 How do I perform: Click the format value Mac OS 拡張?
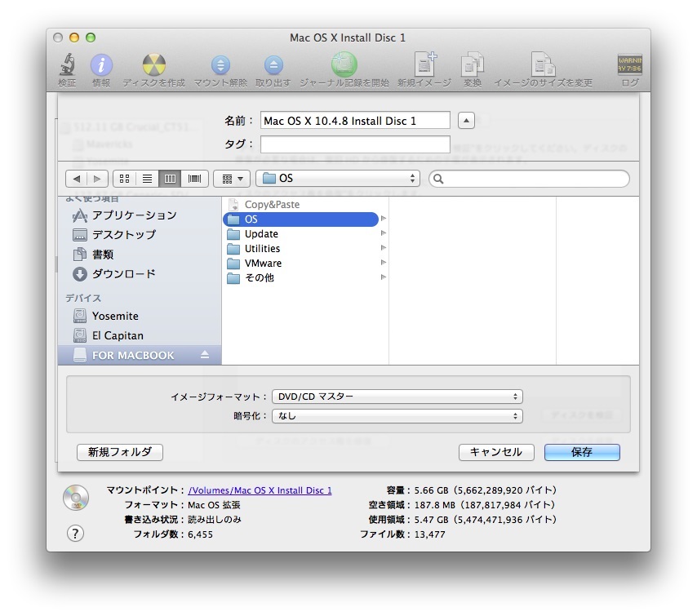click(214, 505)
